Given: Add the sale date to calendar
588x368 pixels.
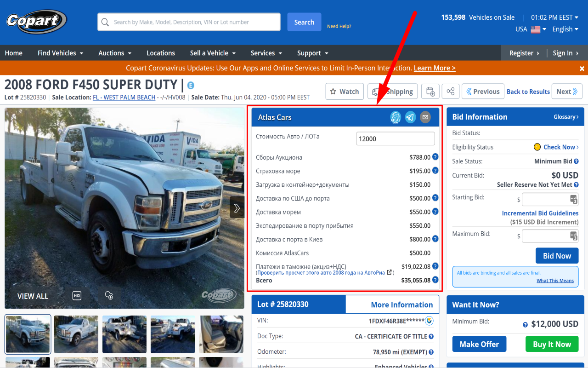Looking at the screenshot, I should point(430,91).
